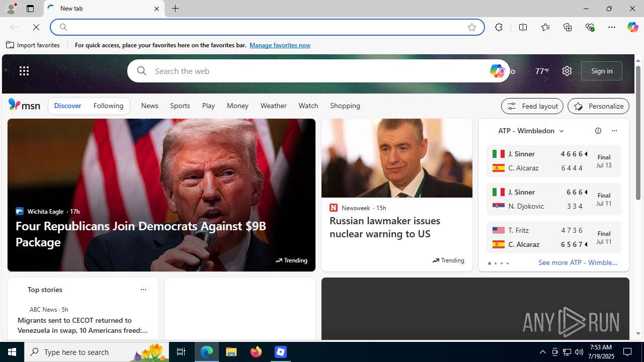Open the Weather tab
This screenshot has width=644, height=362.
click(274, 106)
